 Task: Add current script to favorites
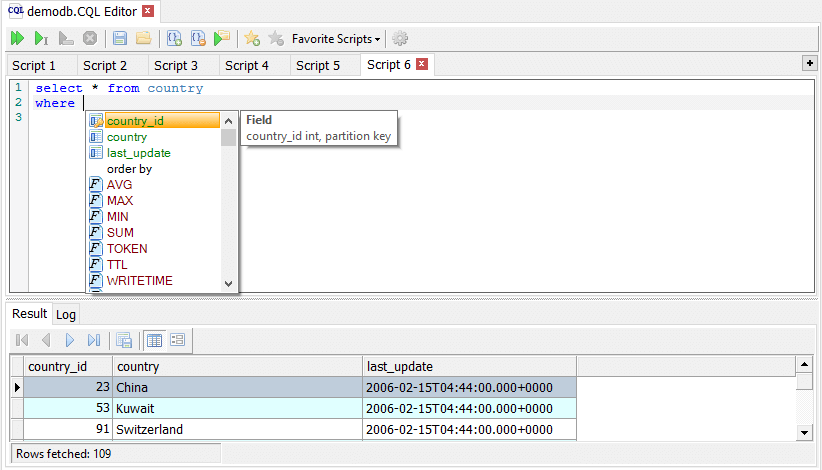pos(252,39)
